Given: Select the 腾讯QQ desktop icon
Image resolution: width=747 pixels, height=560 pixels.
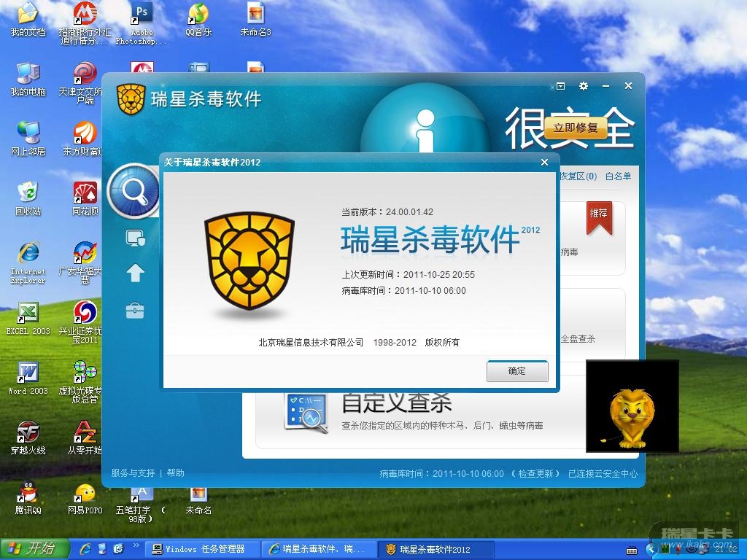Looking at the screenshot, I should coord(28,497).
